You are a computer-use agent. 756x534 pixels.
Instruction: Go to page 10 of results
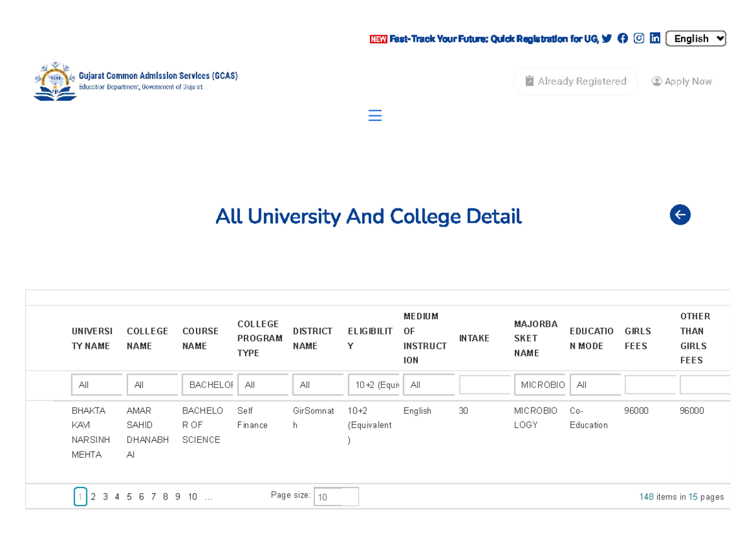[x=193, y=497]
